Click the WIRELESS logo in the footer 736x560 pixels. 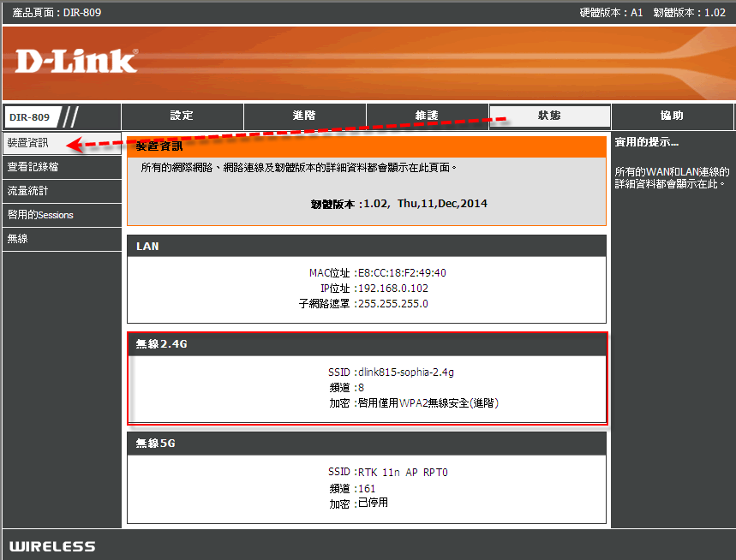[x=52, y=546]
